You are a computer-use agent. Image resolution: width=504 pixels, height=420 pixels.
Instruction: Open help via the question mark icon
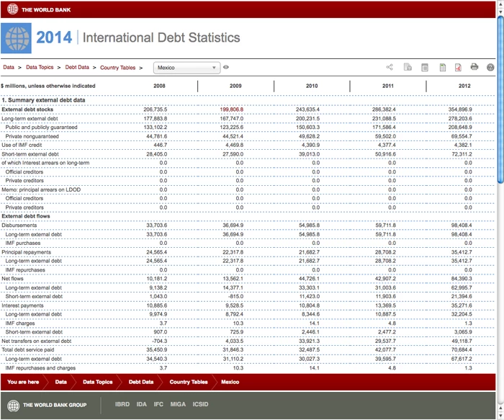tap(490, 67)
